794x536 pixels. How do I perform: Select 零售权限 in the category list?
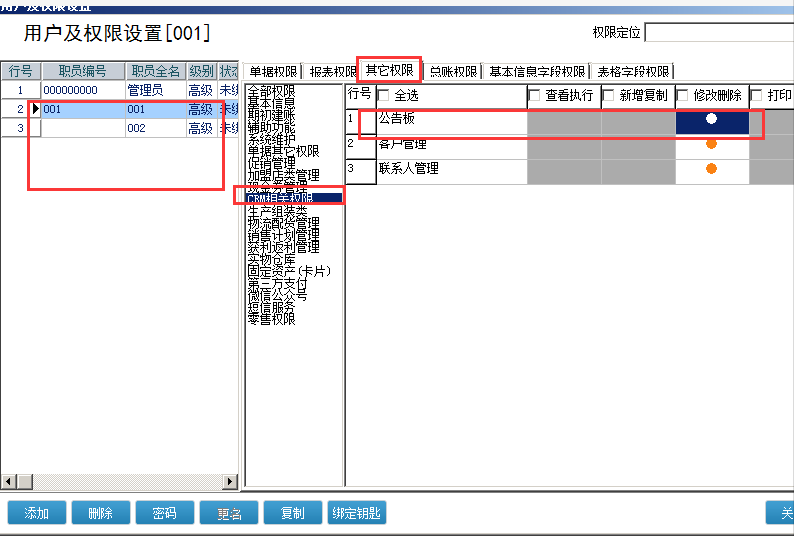tap(271, 319)
